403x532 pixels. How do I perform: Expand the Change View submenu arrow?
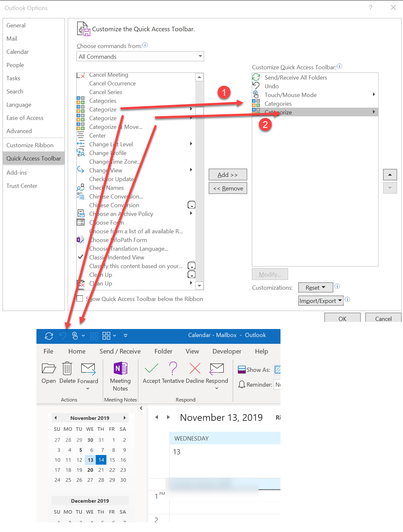(191, 170)
